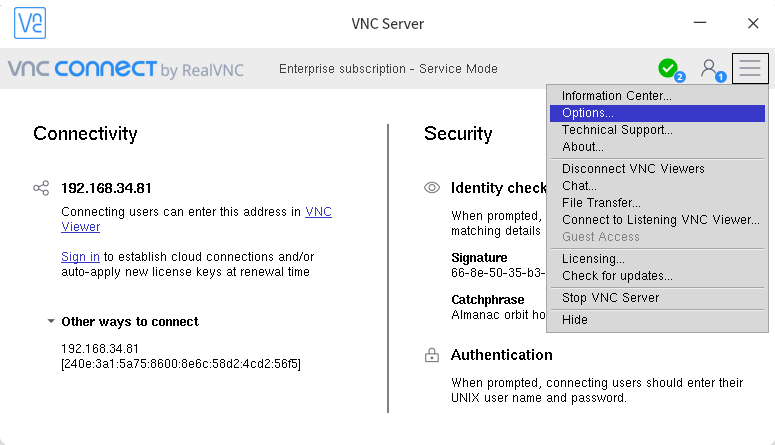This screenshot has height=445, width=775.
Task: Open About menu entry
Action: coord(582,147)
